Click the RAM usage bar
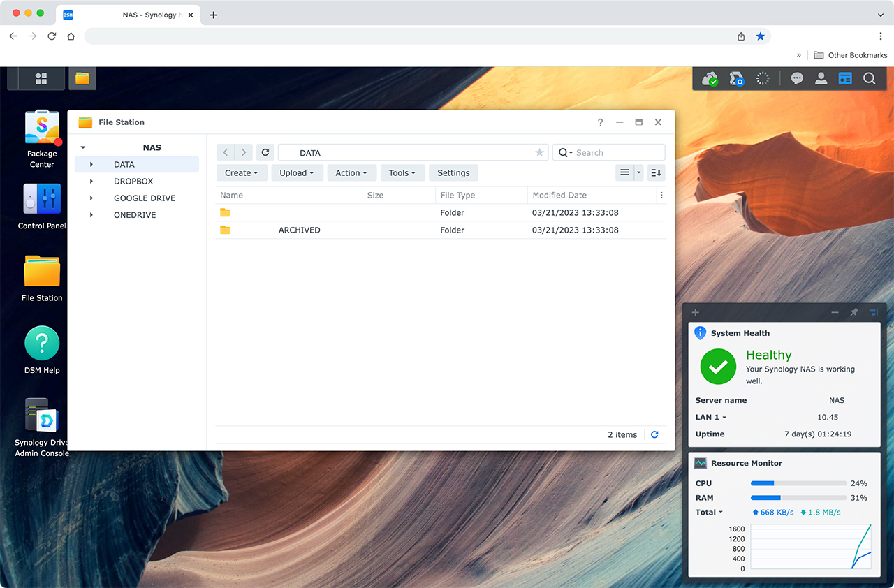 (x=798, y=498)
